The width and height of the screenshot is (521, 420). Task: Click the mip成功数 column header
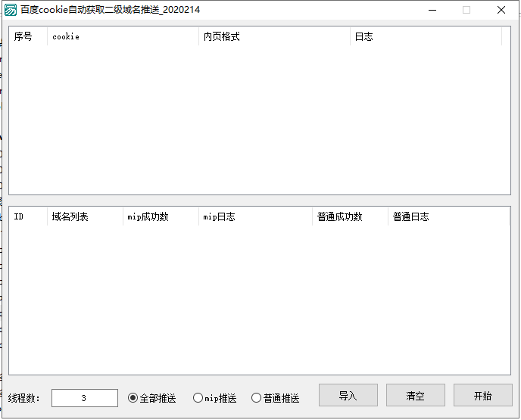coord(161,216)
